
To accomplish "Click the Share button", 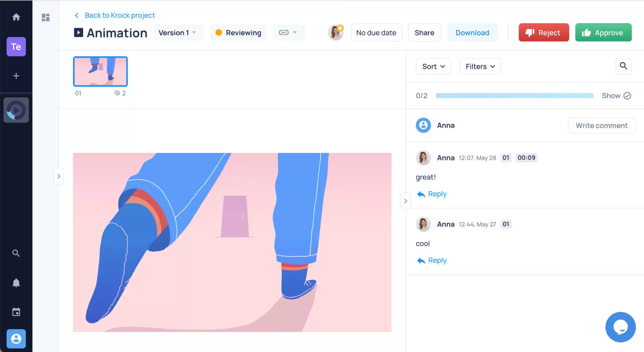I will click(x=424, y=33).
